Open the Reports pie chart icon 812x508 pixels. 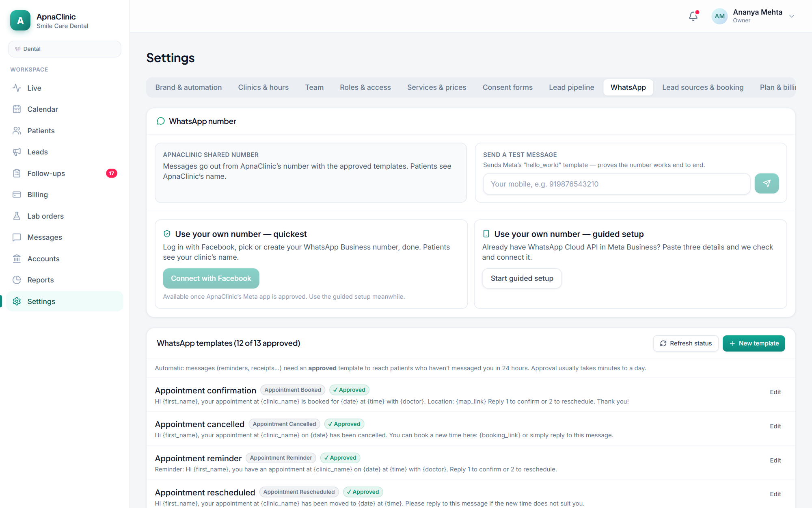tap(17, 280)
